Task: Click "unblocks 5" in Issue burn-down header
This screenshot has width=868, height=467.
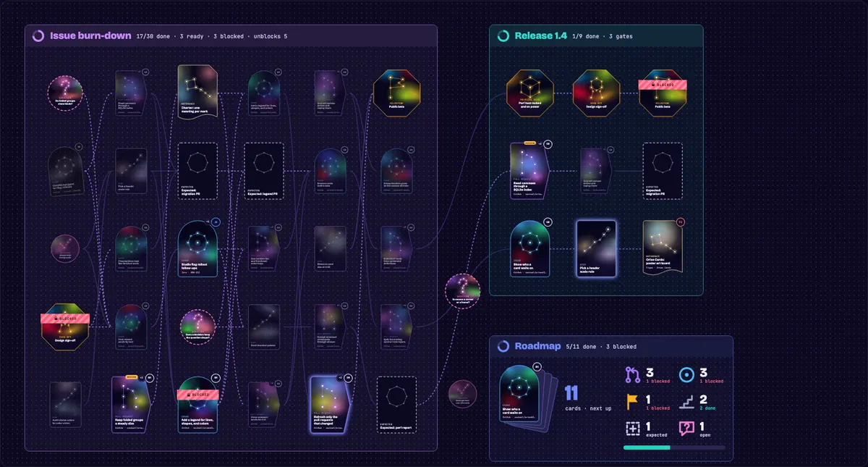Action: click(272, 36)
